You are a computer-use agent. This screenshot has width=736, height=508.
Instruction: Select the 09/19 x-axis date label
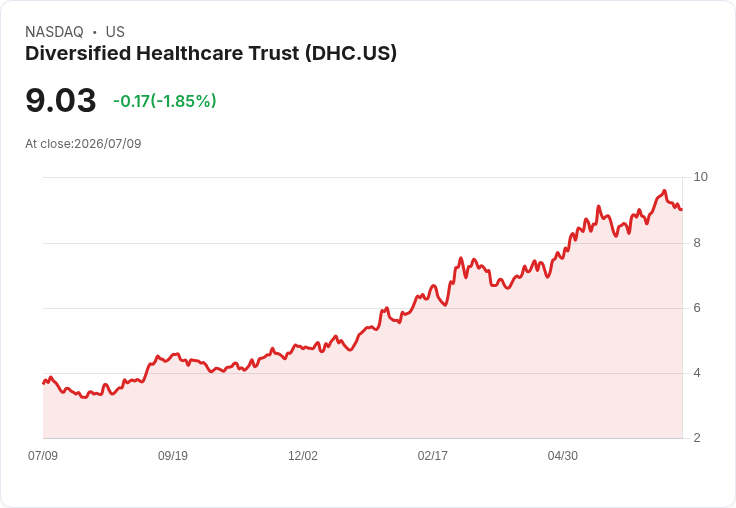coord(173,455)
